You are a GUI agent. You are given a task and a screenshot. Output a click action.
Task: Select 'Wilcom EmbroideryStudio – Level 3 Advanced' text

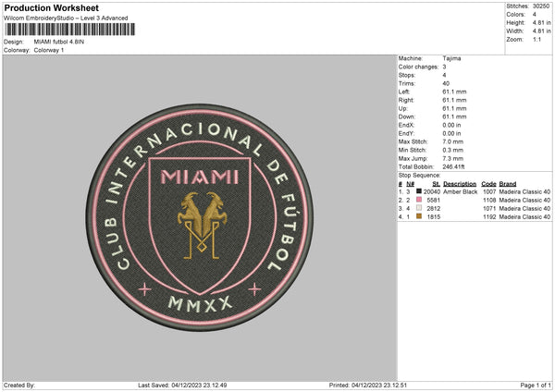coord(66,18)
